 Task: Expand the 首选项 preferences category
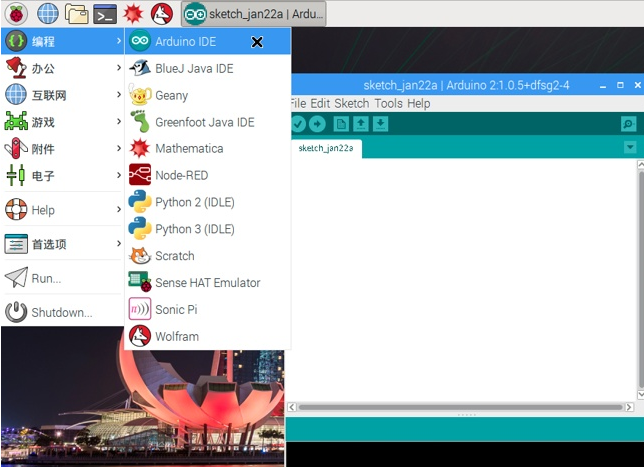63,244
